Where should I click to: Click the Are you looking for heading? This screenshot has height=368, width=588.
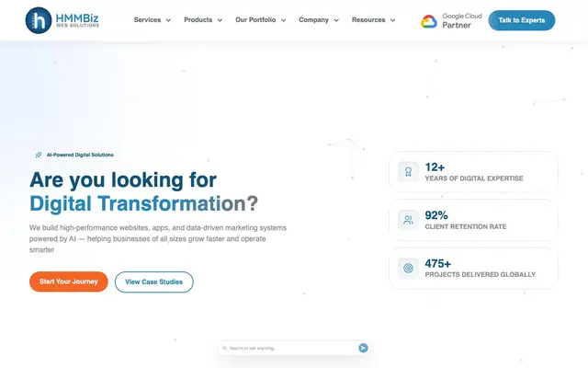(123, 180)
